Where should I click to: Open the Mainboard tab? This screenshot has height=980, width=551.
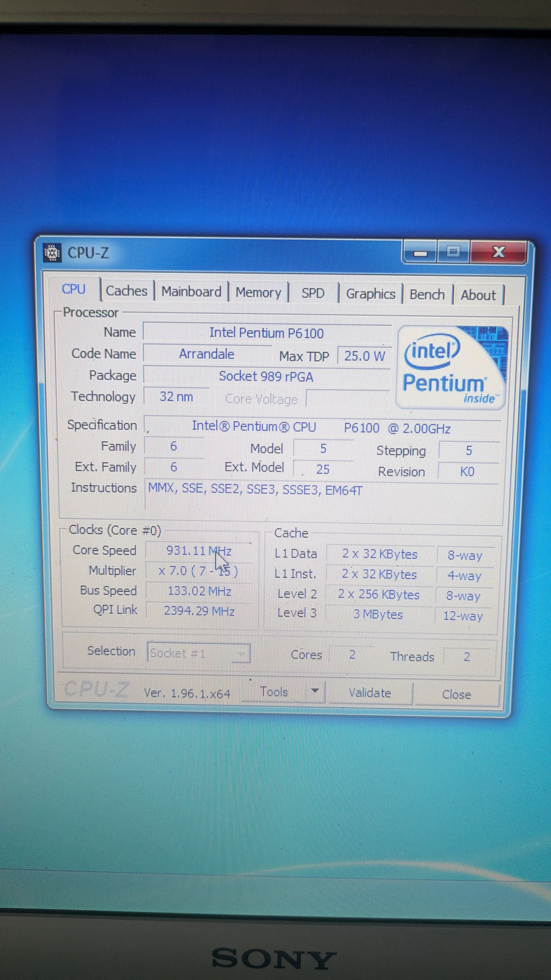click(x=191, y=292)
